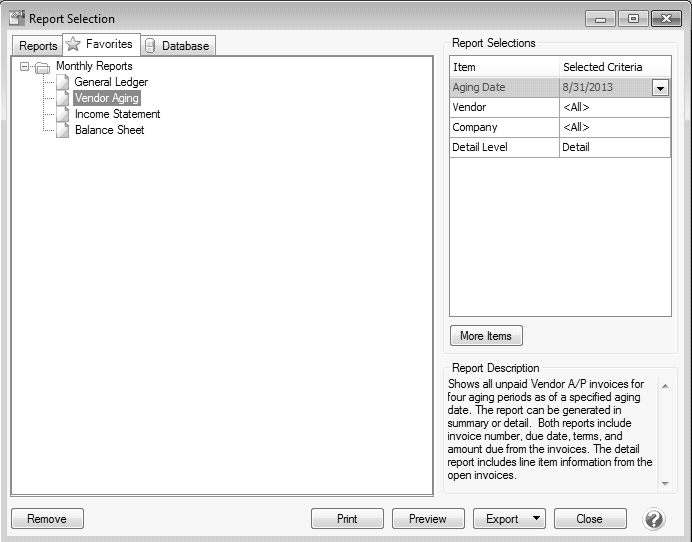Viewport: 692px width, 542px height.
Task: Click the Vendor Aging document icon
Action: pos(63,98)
